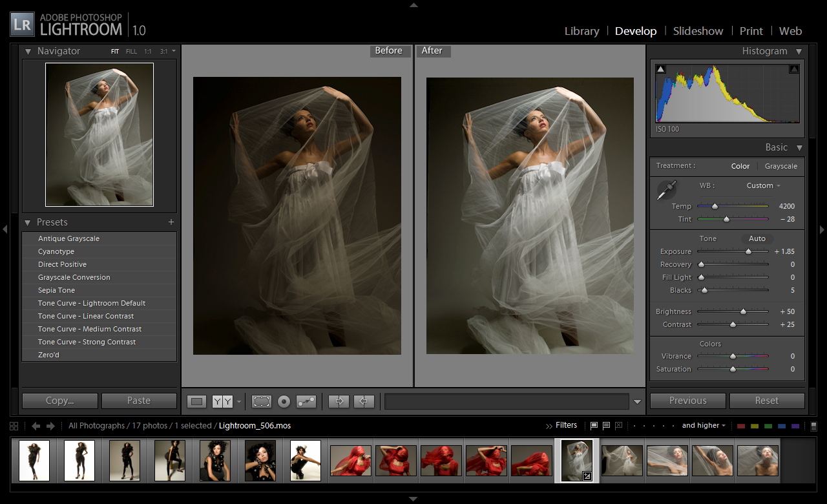Filter filmstrip by picked flag
The width and height of the screenshot is (827, 504).
click(593, 425)
